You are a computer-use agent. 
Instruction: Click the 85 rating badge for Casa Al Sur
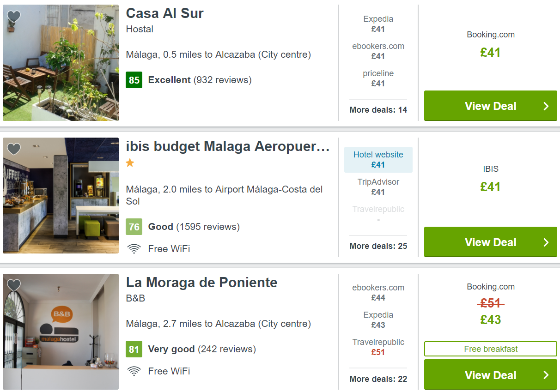tap(134, 80)
